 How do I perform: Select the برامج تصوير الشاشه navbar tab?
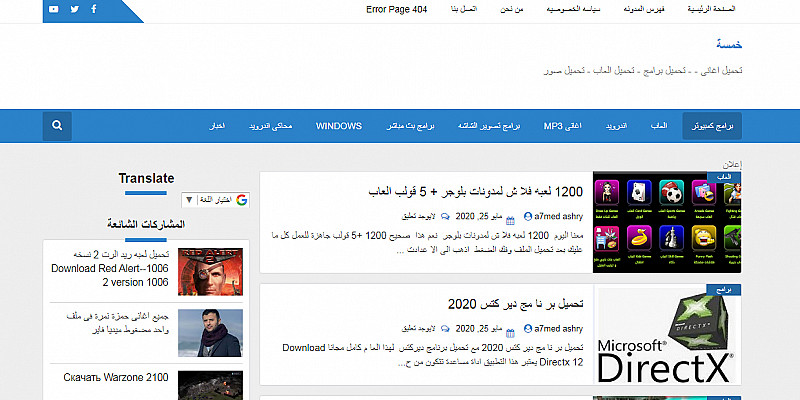click(x=489, y=126)
